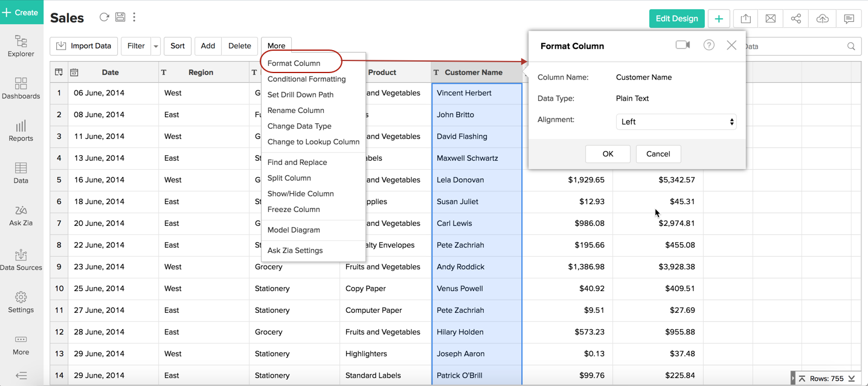Click the share icon in top toolbar

pos(796,19)
